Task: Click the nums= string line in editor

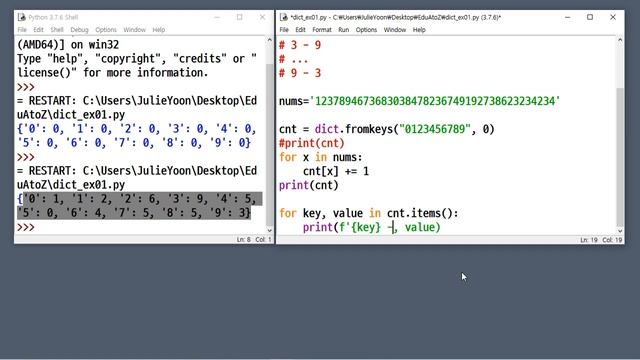Action: pos(420,101)
